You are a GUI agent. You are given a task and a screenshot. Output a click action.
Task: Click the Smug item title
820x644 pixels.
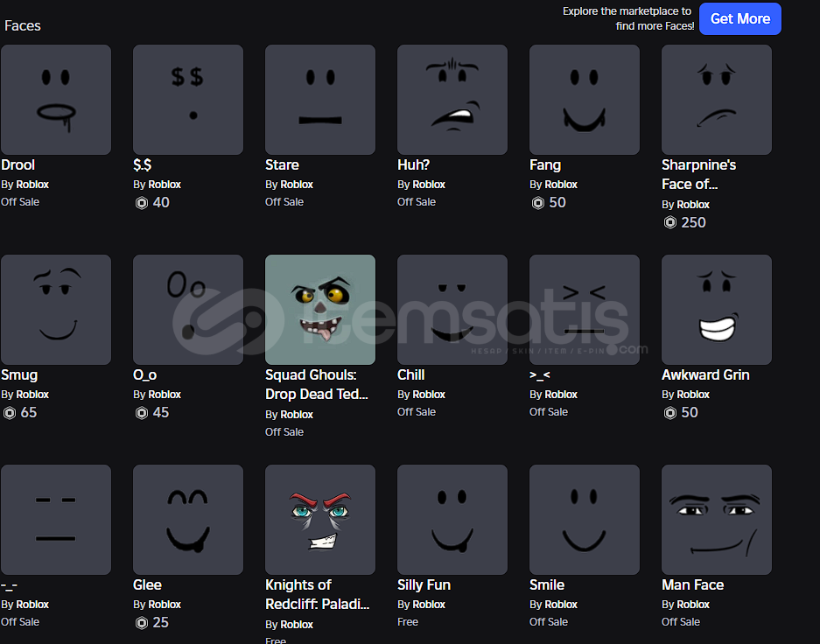click(19, 375)
